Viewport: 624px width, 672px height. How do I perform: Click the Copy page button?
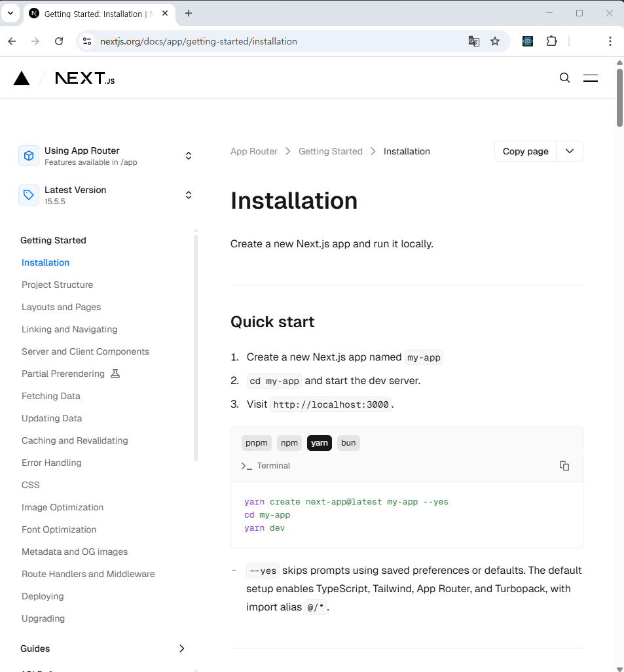(525, 151)
